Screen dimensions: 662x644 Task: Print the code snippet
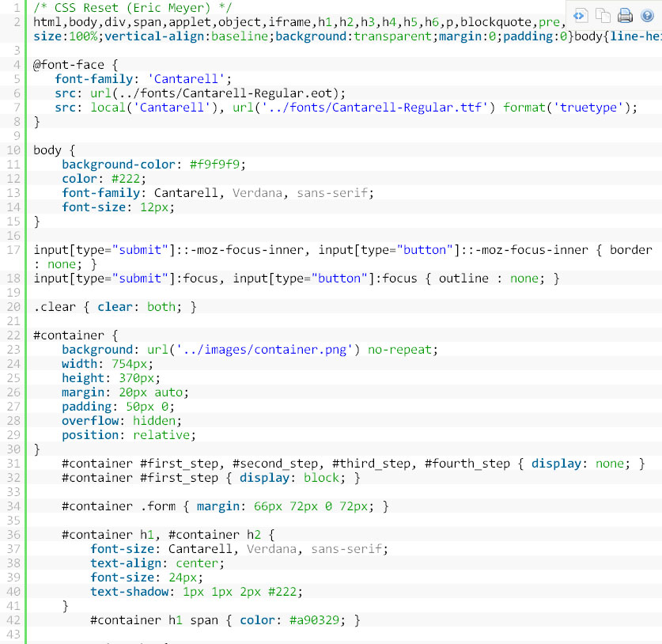625,16
